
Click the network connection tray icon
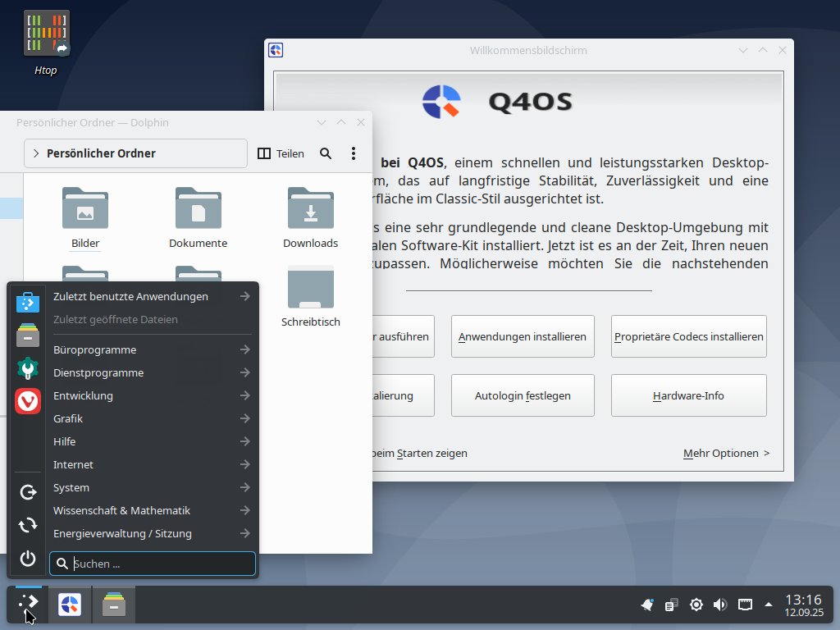[x=745, y=605]
